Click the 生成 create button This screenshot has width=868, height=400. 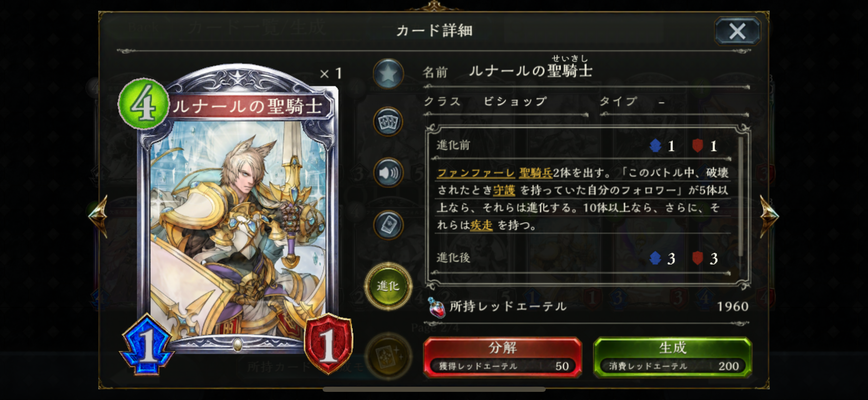pos(672,357)
